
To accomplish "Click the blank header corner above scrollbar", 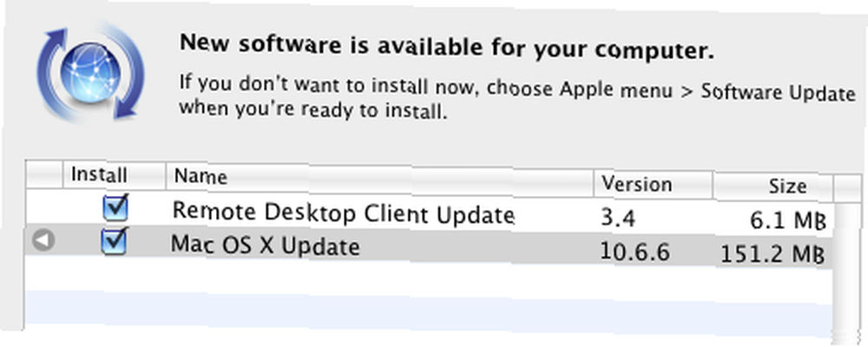I will point(847,189).
